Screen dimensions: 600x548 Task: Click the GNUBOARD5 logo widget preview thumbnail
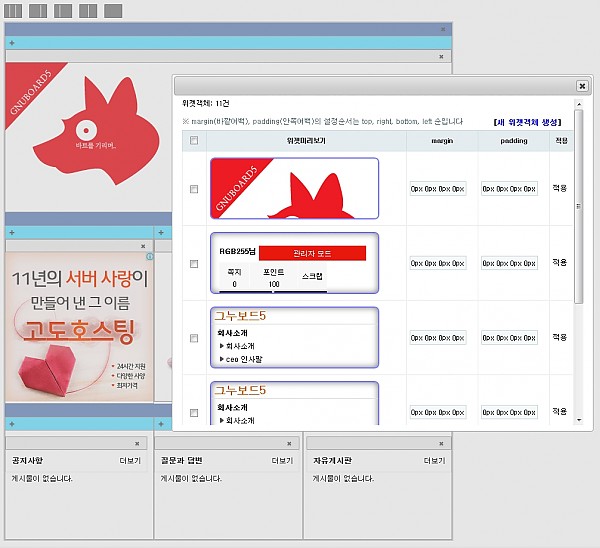[x=294, y=188]
